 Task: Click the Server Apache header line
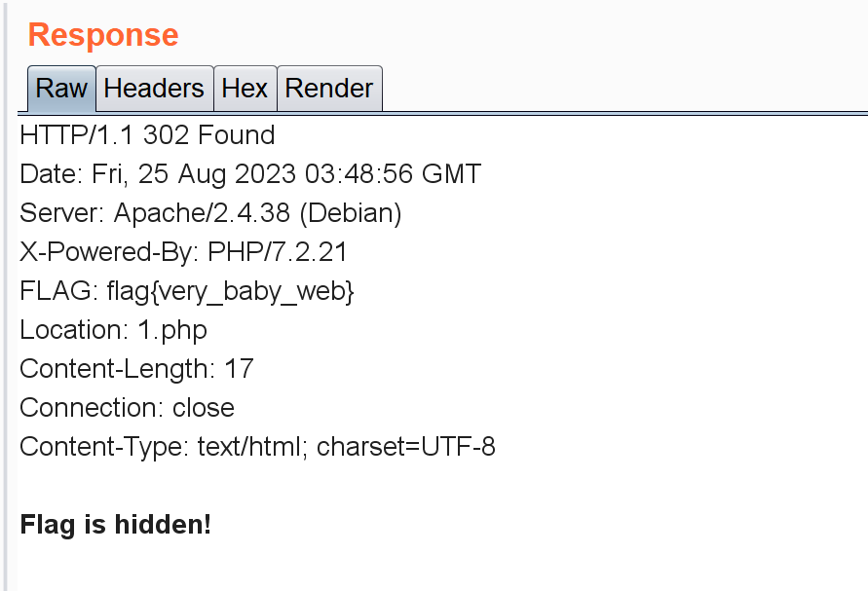coord(210,213)
